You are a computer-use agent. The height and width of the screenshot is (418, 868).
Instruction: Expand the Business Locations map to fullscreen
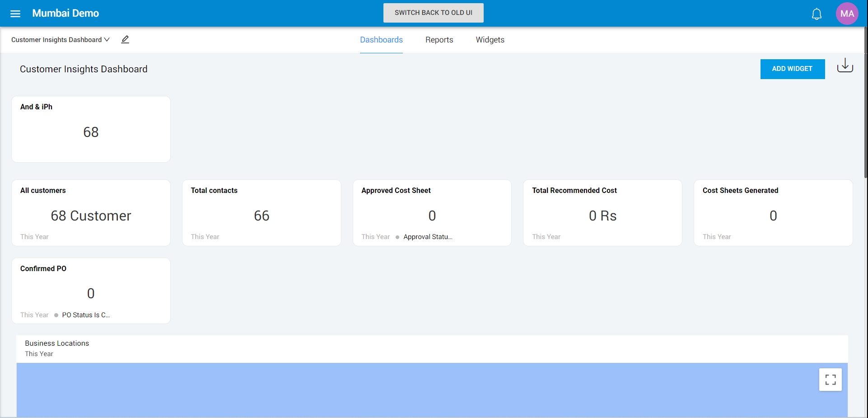click(830, 380)
